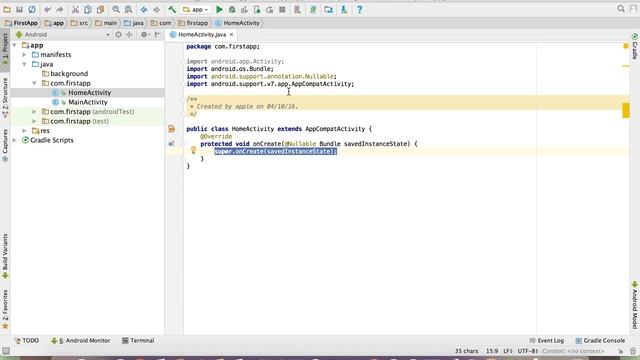Open the Gradle side panel tab

coord(635,46)
